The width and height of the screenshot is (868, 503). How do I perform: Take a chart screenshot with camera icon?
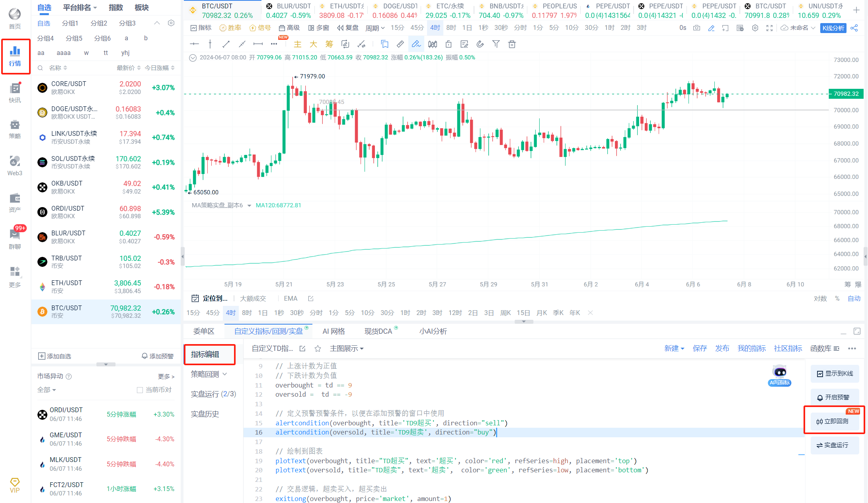696,28
